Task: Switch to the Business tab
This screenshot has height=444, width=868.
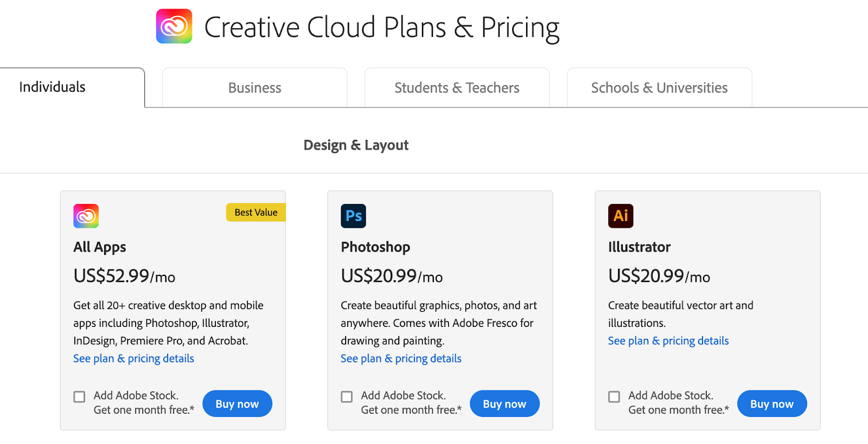Action: click(x=254, y=88)
